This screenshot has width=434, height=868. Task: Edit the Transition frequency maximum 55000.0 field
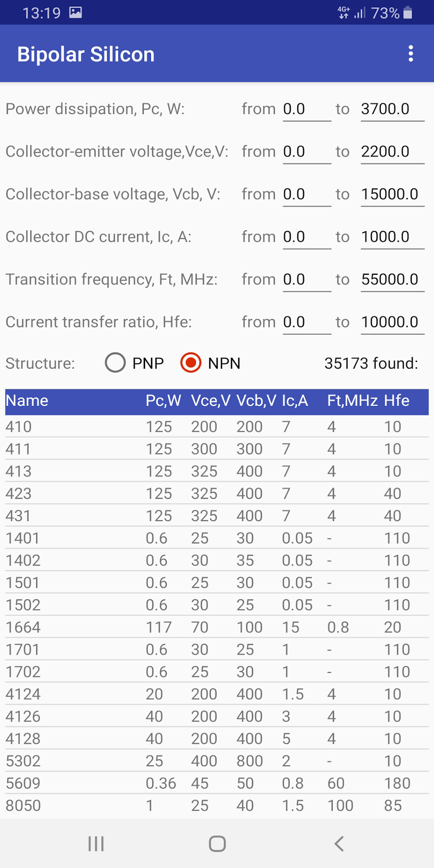pyautogui.click(x=392, y=280)
